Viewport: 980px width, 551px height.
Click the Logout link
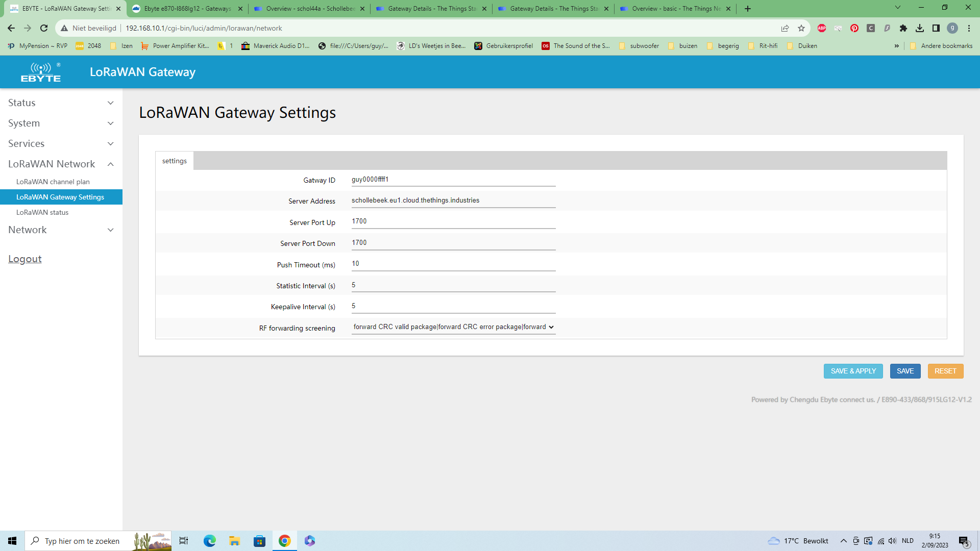[25, 259]
